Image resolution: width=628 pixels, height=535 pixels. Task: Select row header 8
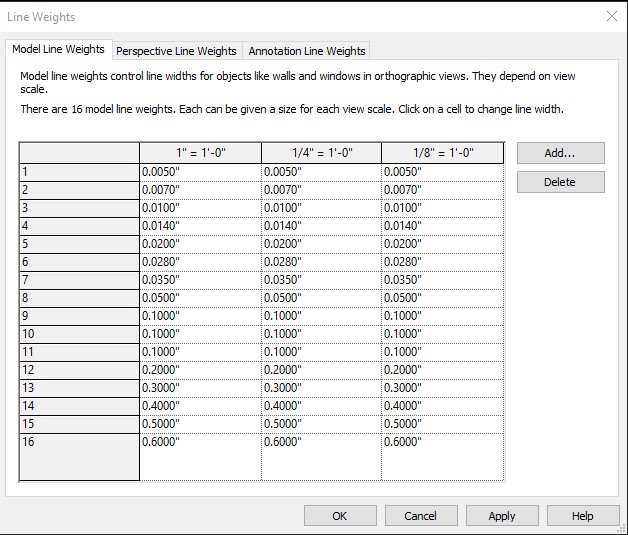(80, 298)
